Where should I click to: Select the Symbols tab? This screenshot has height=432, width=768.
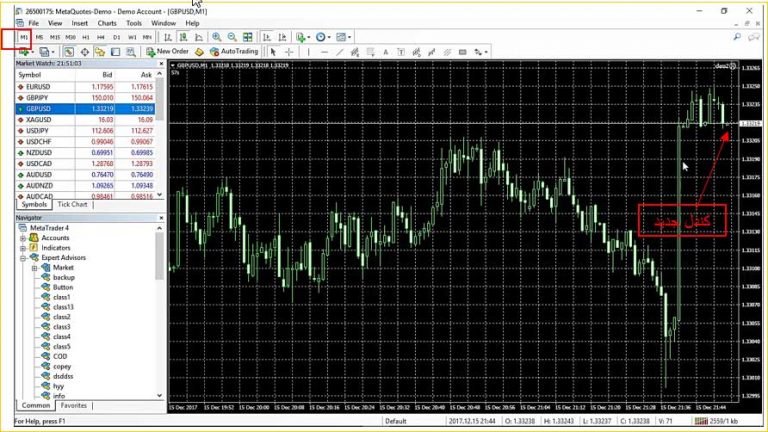(34, 205)
